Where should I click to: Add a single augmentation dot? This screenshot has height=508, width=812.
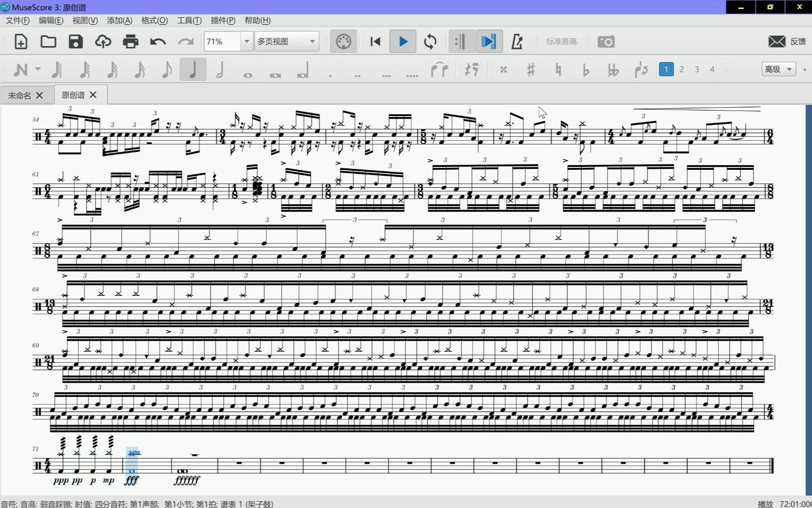tap(330, 75)
